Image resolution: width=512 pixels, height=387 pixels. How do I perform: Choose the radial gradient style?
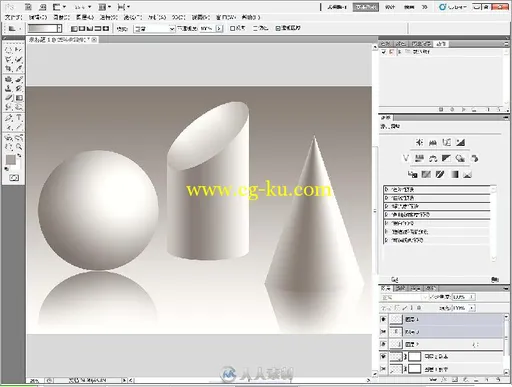(82, 29)
